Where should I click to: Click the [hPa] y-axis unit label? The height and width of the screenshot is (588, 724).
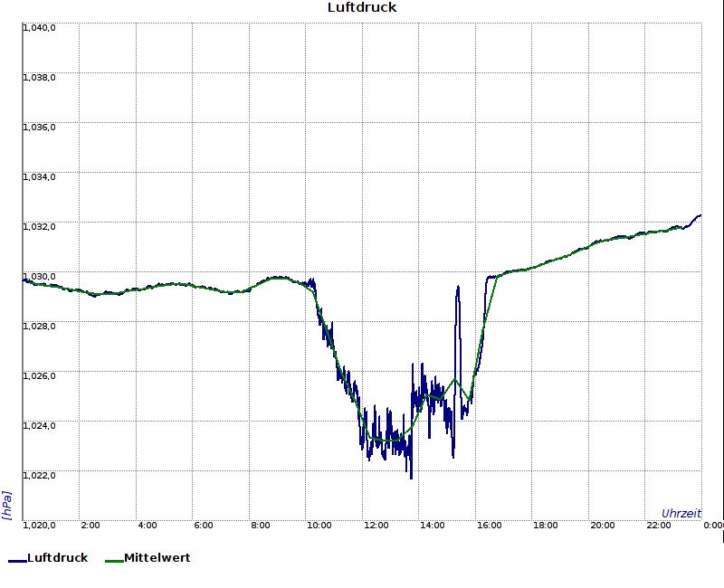(7, 506)
